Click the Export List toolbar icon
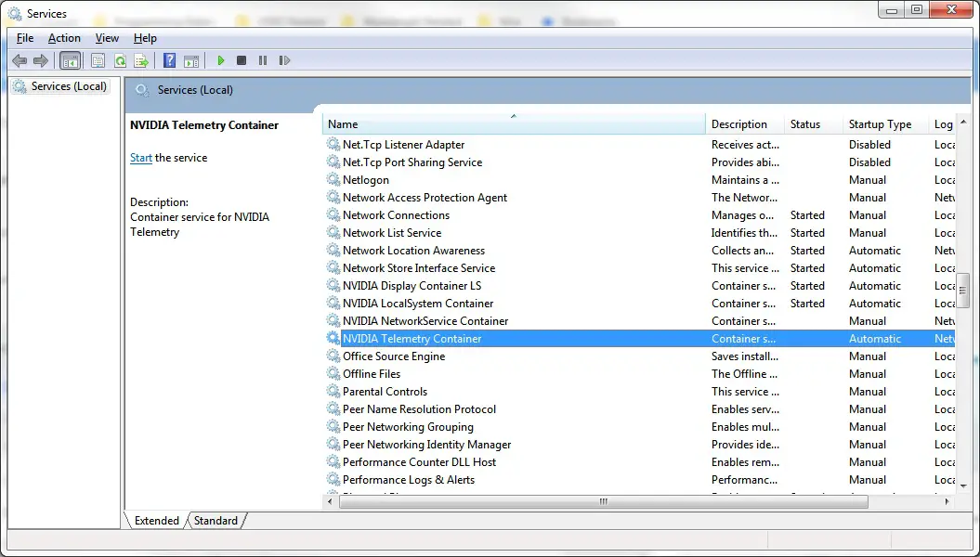The height and width of the screenshot is (557, 980). point(142,60)
